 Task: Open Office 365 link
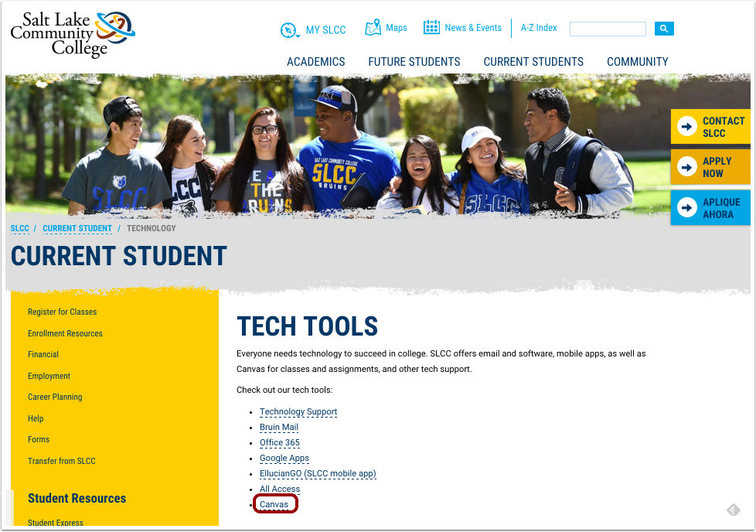279,443
